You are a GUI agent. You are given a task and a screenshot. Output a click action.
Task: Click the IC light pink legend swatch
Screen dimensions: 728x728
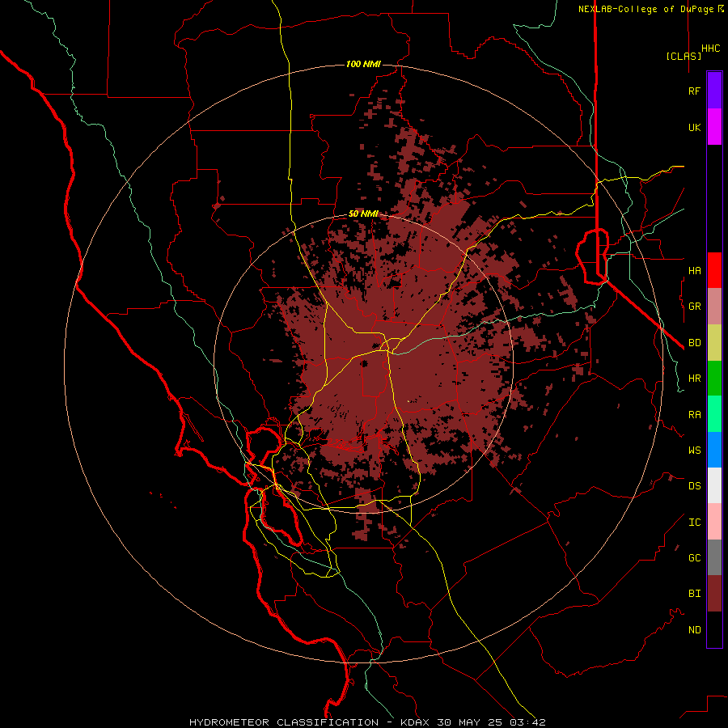pos(714,522)
